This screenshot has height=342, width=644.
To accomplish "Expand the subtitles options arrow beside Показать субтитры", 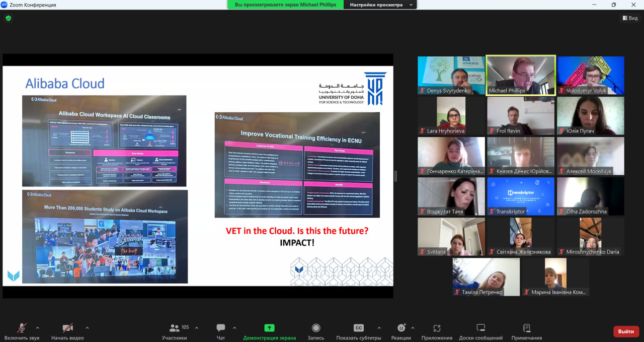I will coord(379,327).
